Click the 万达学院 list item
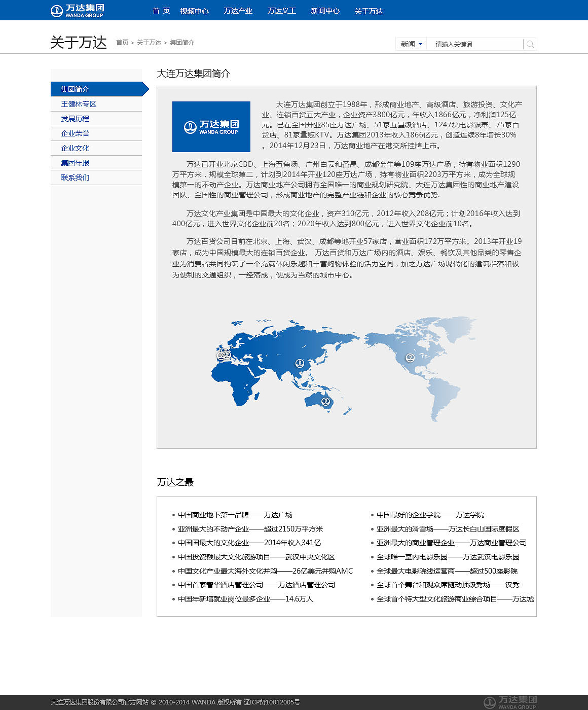Image resolution: width=588 pixels, height=710 pixels. tap(430, 515)
